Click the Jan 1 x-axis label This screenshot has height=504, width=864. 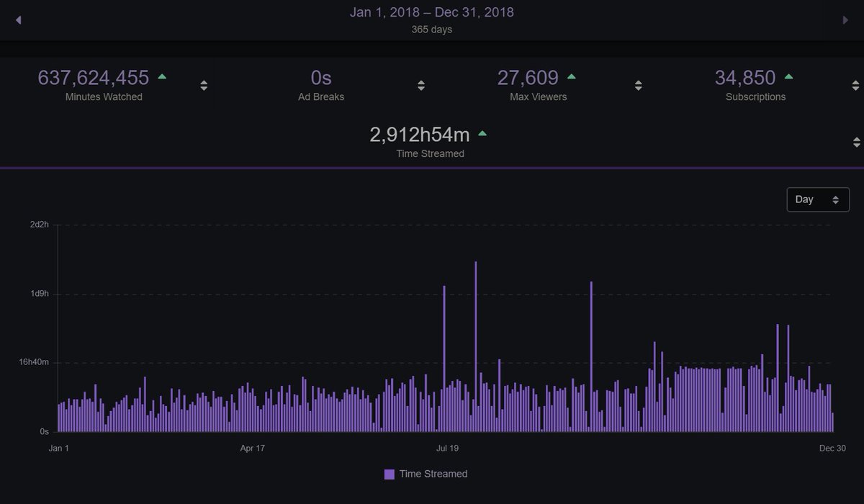click(59, 448)
